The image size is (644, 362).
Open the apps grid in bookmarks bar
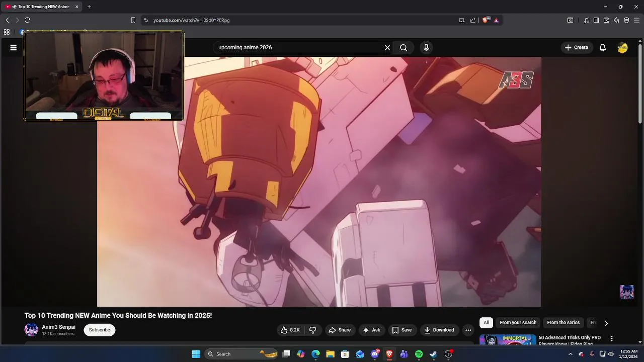7,32
